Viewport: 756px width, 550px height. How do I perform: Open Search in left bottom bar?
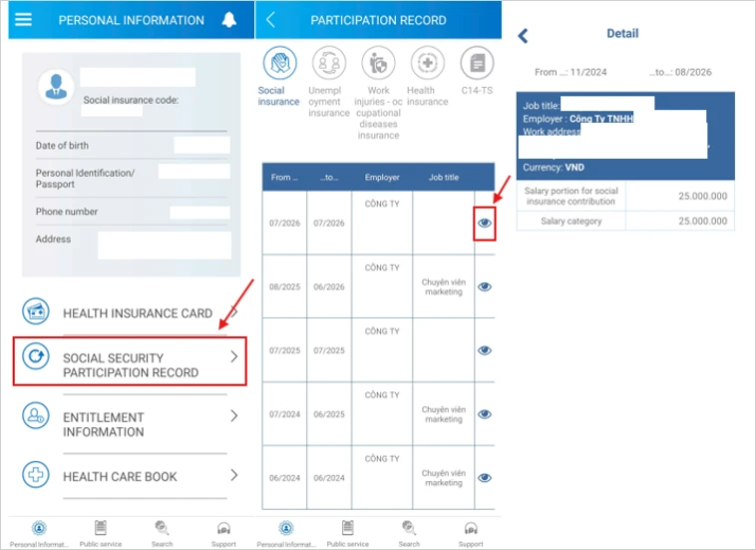(162, 534)
